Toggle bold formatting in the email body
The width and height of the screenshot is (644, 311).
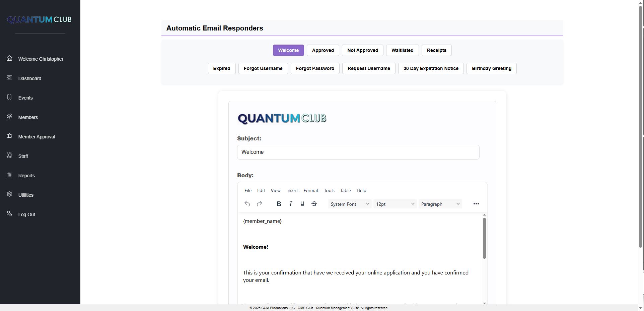coord(278,203)
